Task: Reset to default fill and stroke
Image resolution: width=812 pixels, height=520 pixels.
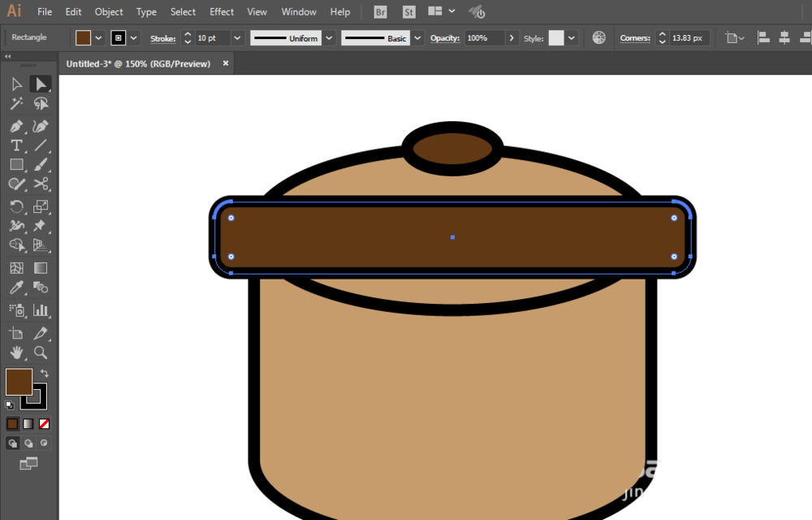Action: click(x=10, y=405)
